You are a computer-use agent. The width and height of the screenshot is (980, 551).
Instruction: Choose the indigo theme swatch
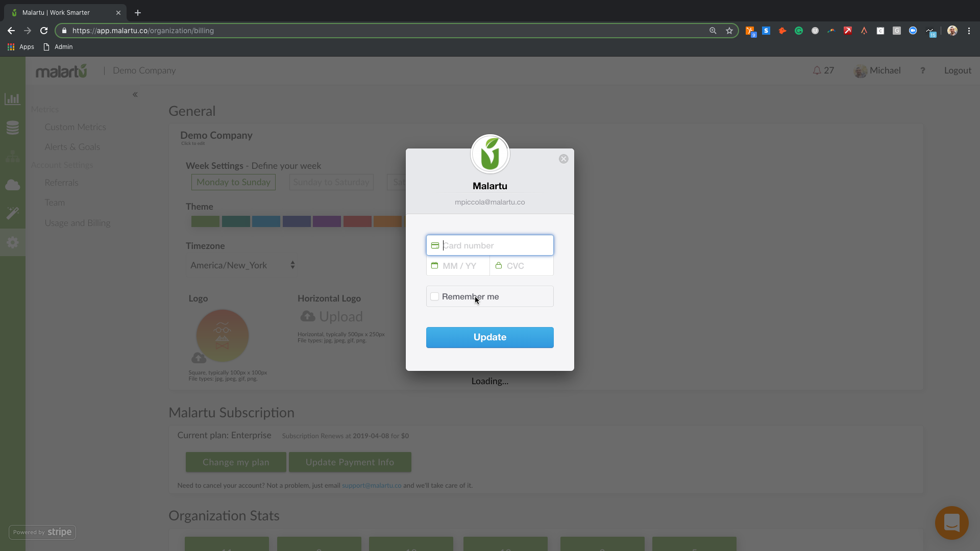pyautogui.click(x=297, y=221)
